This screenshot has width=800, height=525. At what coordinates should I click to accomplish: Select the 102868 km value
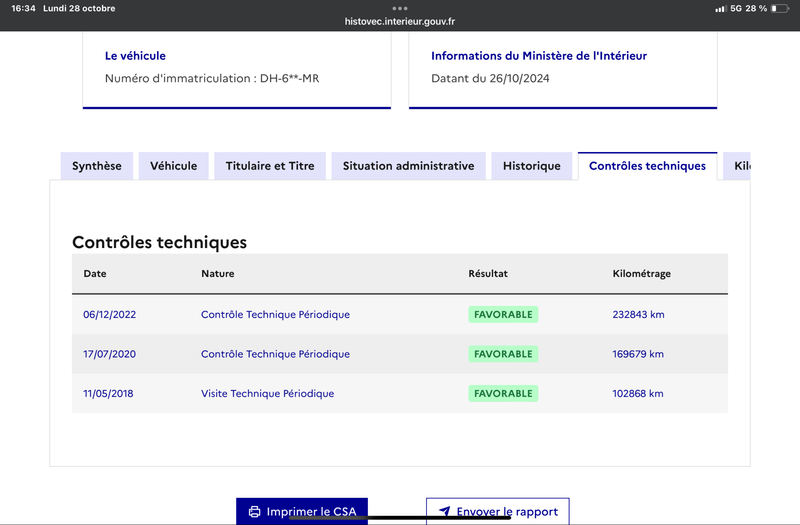tap(638, 393)
